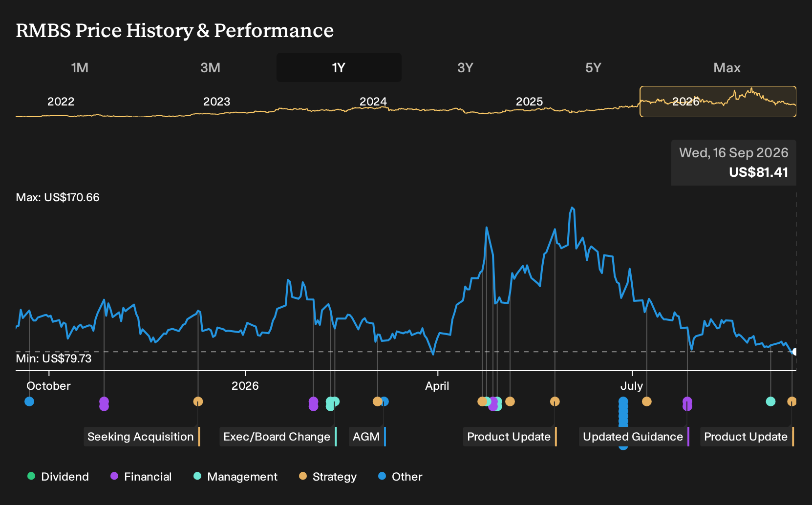Open the rightmost Product Update label
812x505 pixels.
[747, 437]
